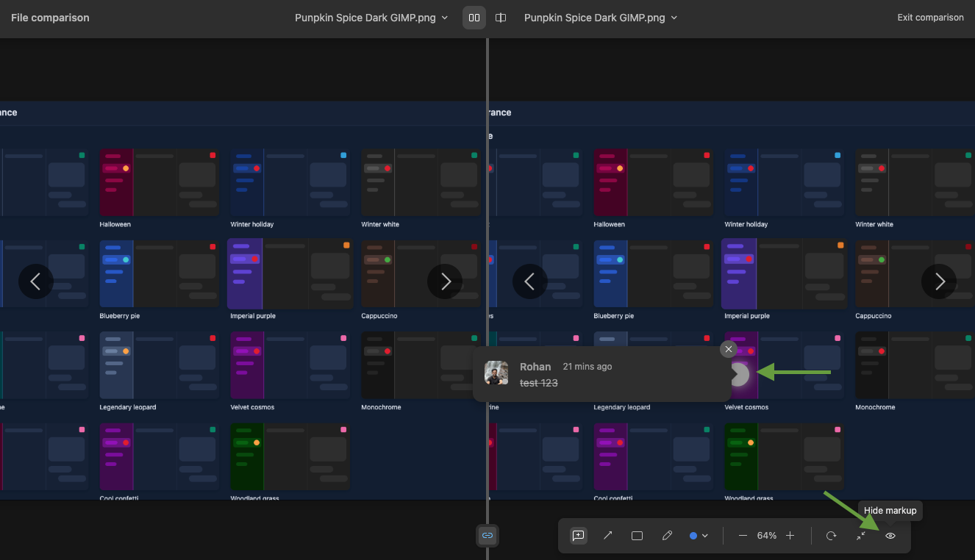Switch to side-by-side comparison view

474,18
